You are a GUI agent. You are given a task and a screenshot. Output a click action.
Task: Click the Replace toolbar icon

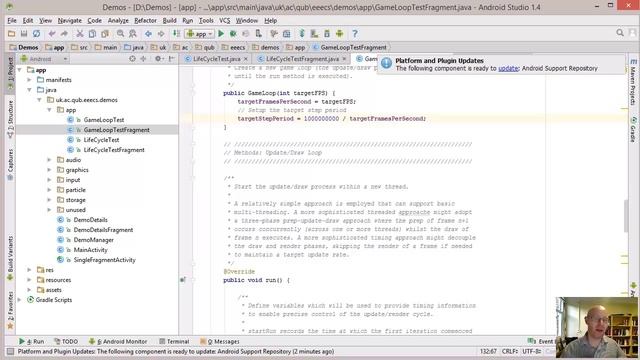(133, 33)
